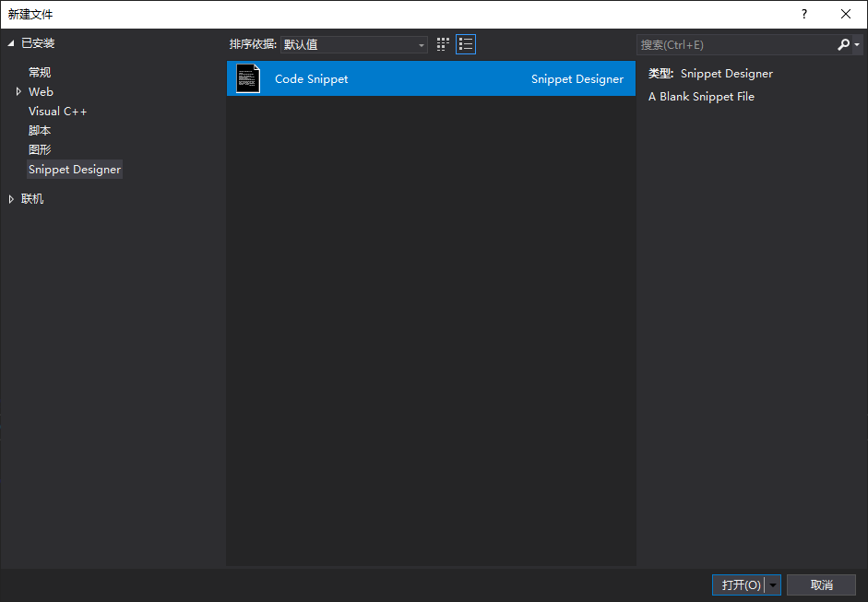Click the 取消 button

click(821, 585)
